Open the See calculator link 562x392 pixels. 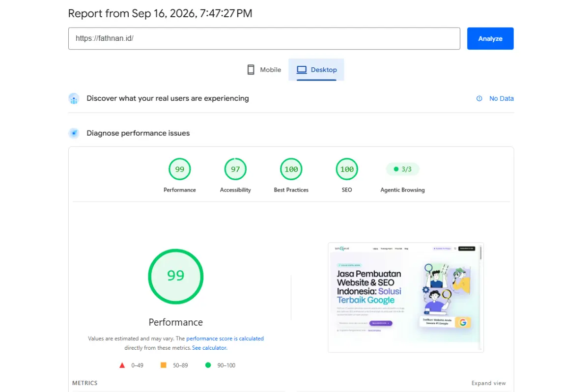[x=209, y=348]
